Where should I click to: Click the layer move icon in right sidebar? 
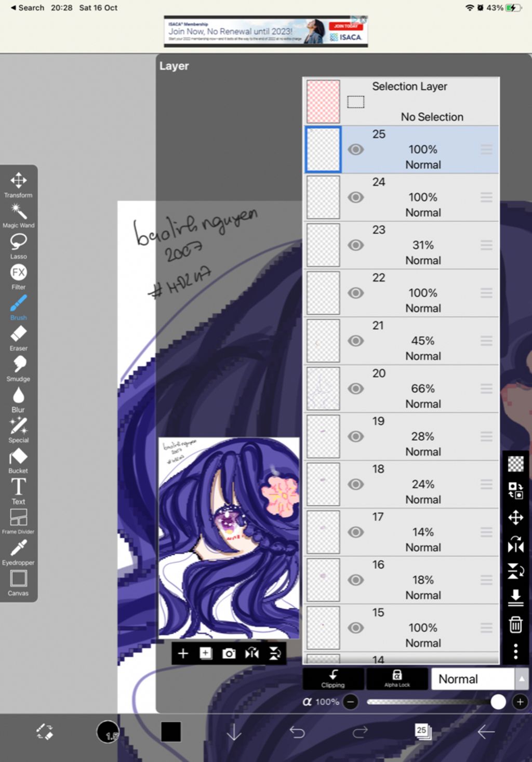pyautogui.click(x=515, y=517)
